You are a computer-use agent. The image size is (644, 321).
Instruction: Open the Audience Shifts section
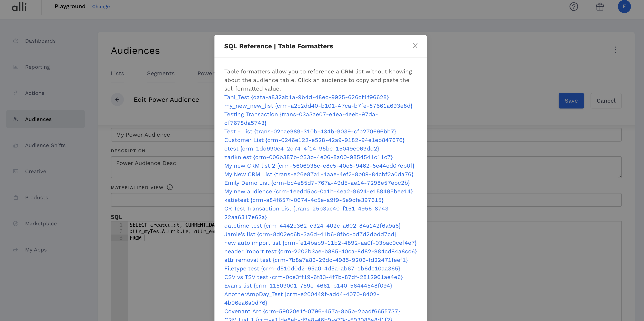pos(45,145)
